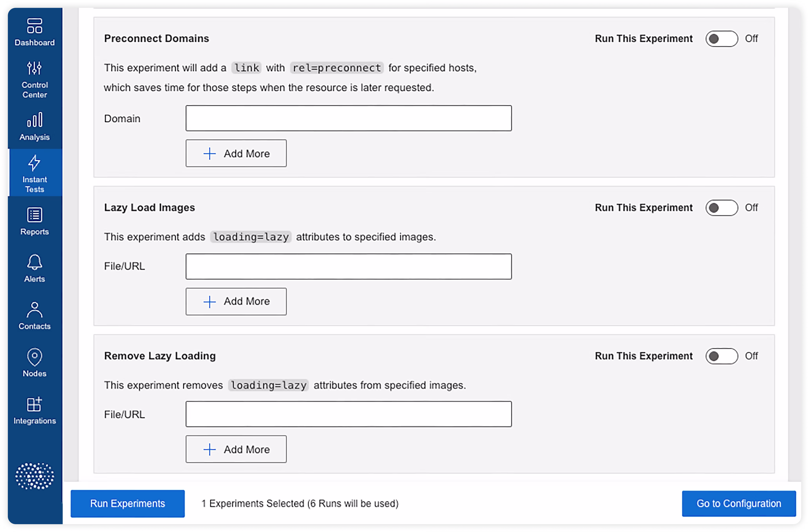Open the Analysis bar chart icon
Viewport: 809px width, 532px height.
34,120
